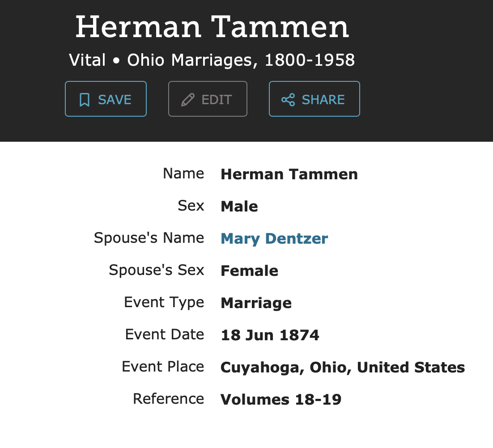Click the share network icon
This screenshot has height=448, width=493.
point(288,99)
